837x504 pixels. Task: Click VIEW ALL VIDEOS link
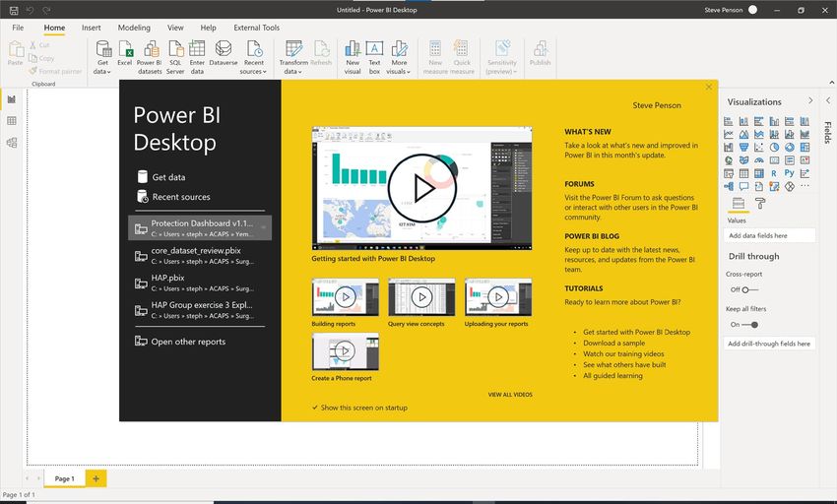click(510, 395)
